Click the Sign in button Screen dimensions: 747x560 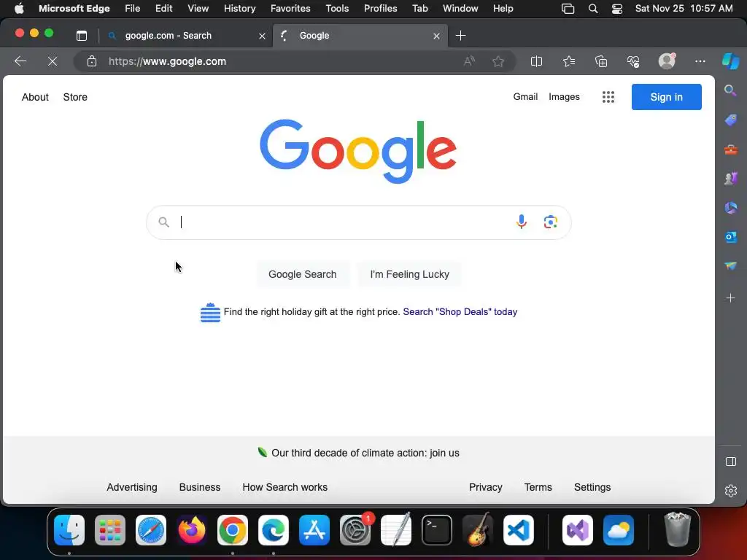click(666, 97)
